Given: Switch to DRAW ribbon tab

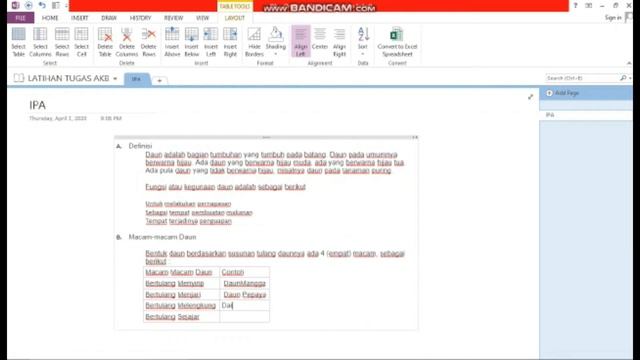Looking at the screenshot, I should [109, 18].
